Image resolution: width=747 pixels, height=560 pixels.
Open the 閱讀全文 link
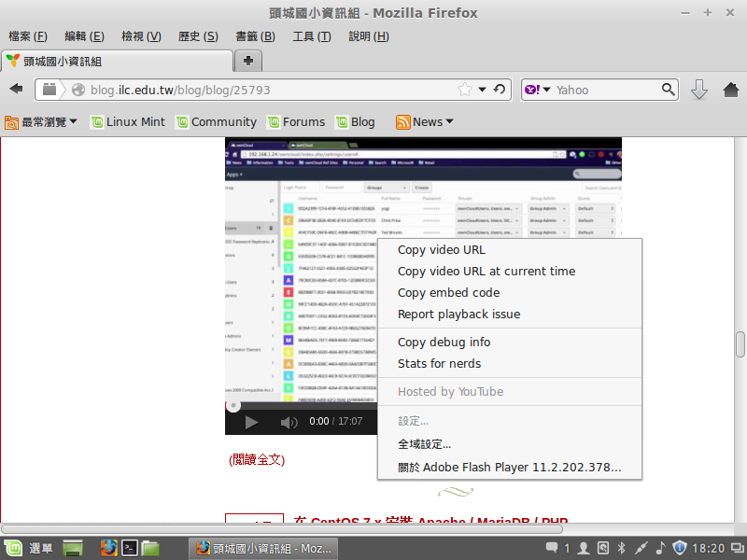tap(257, 459)
